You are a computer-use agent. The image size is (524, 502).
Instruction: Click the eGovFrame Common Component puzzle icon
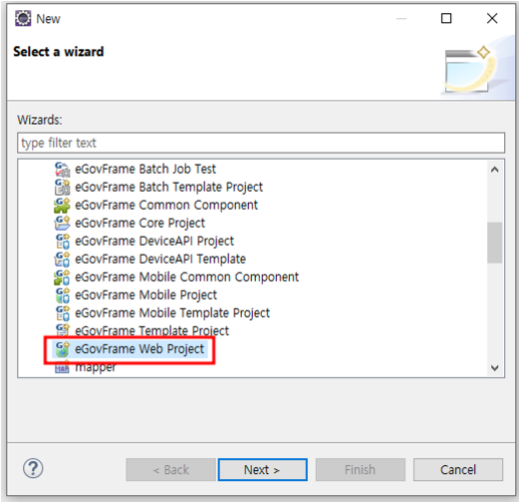click(62, 205)
